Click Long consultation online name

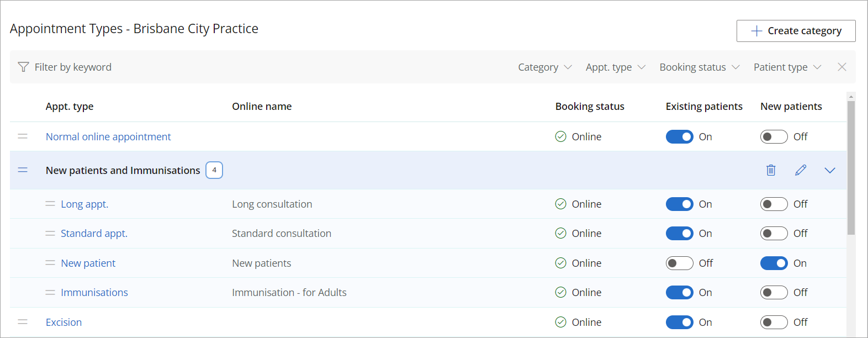coord(272,204)
